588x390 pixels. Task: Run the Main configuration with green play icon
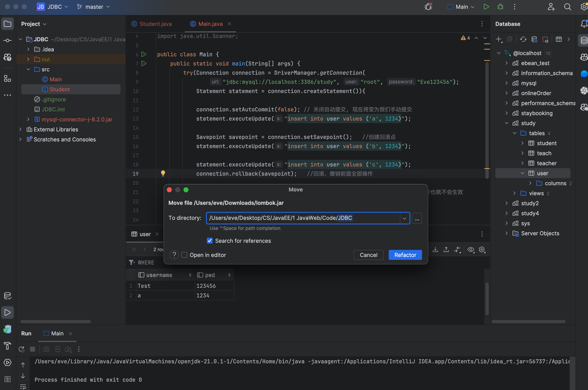(486, 7)
